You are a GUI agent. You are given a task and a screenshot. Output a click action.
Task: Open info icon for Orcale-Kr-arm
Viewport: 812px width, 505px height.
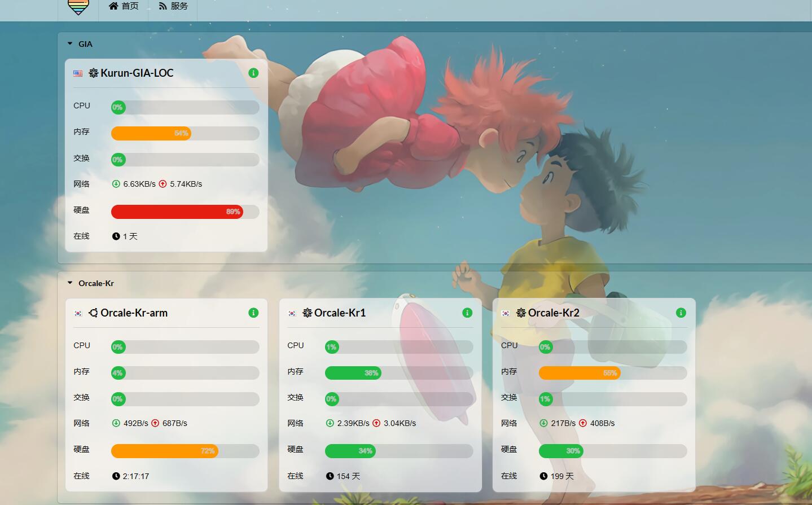253,313
